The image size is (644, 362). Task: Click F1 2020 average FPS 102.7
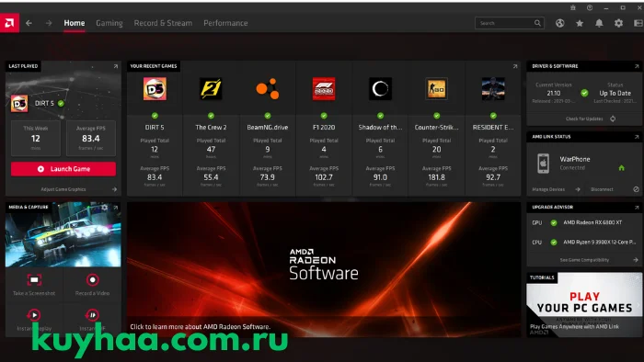(324, 177)
